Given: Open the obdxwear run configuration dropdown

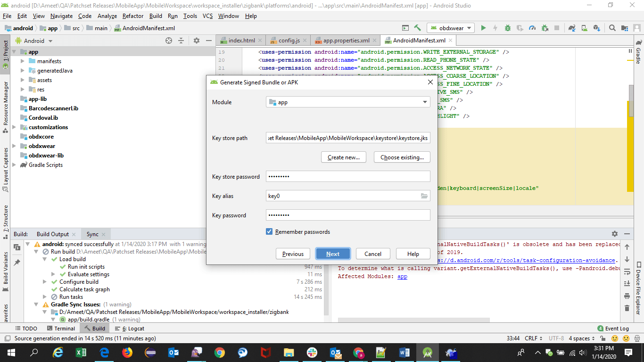Looking at the screenshot, I should 450,28.
